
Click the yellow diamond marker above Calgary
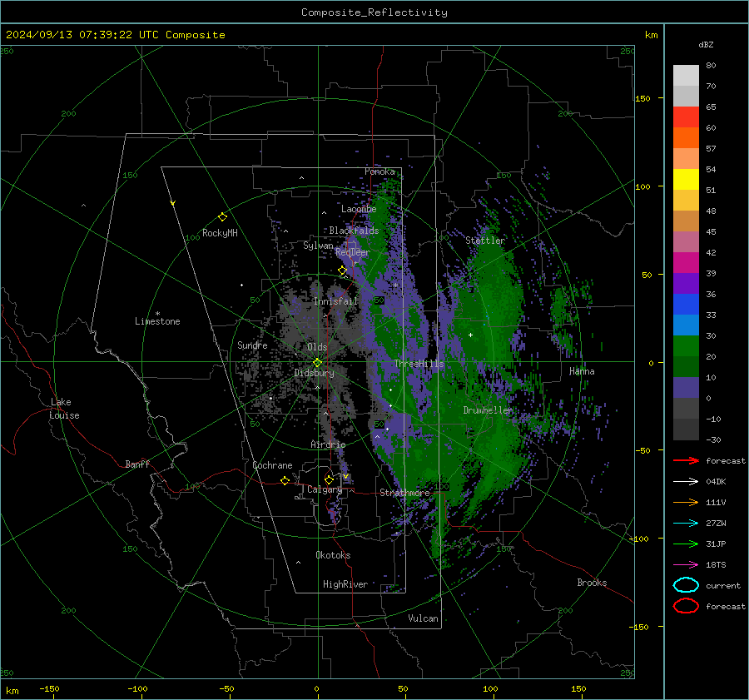329,479
